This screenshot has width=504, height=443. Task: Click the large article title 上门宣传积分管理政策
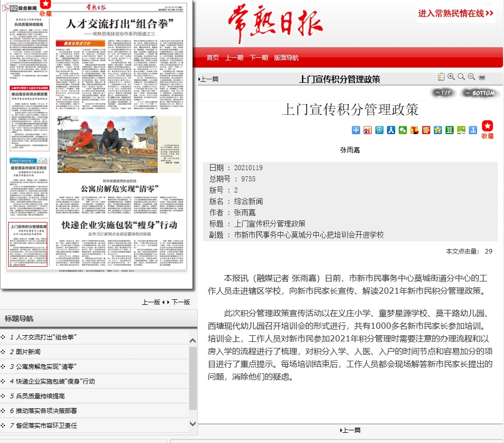pyautogui.click(x=350, y=109)
